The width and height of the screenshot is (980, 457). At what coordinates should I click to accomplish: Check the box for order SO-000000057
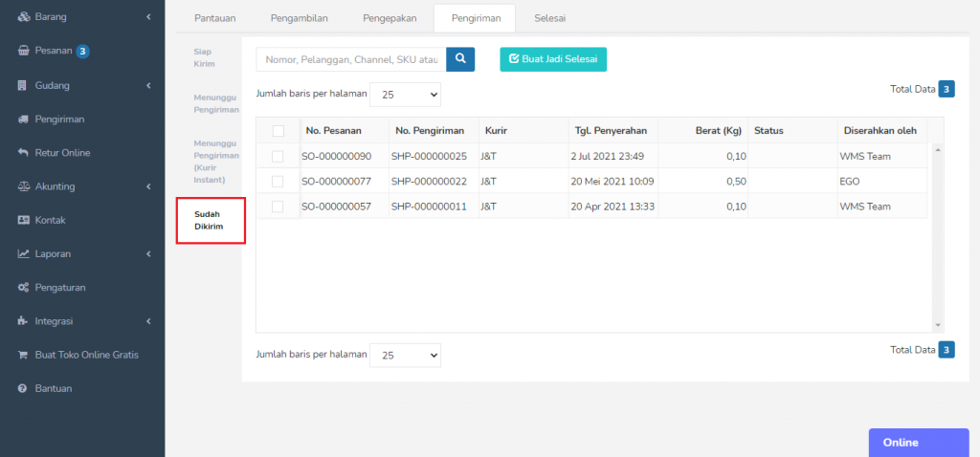(x=278, y=207)
